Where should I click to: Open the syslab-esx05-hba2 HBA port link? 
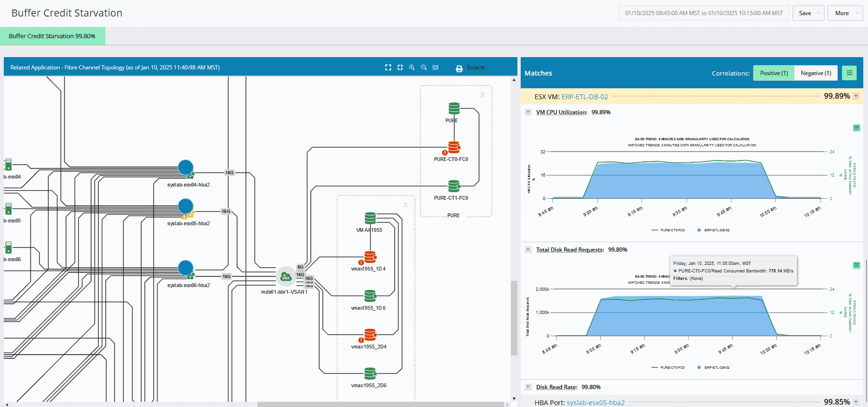coord(595,402)
